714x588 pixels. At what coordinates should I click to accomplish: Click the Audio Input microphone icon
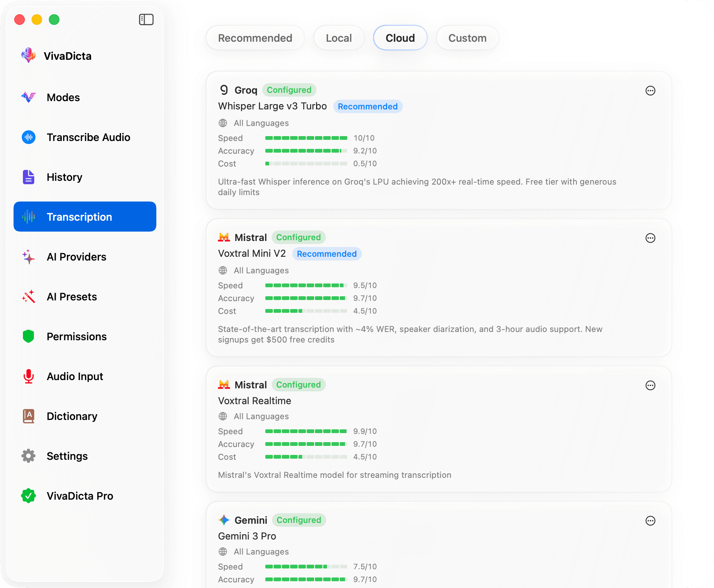point(28,376)
